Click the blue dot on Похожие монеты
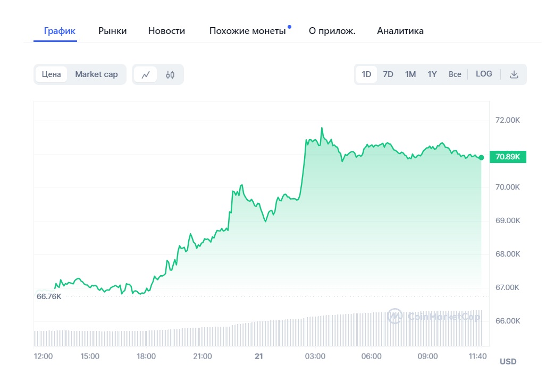Viewport: 554px width, 392px height. click(289, 26)
